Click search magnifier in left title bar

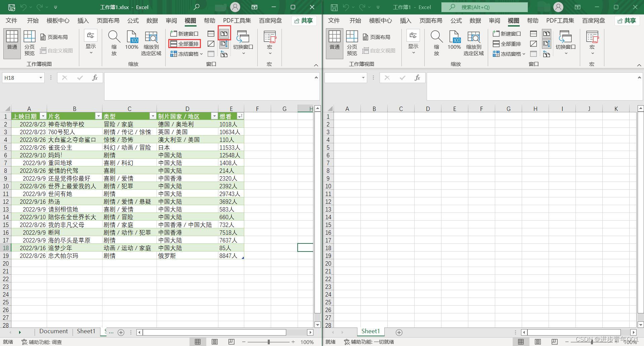(197, 7)
